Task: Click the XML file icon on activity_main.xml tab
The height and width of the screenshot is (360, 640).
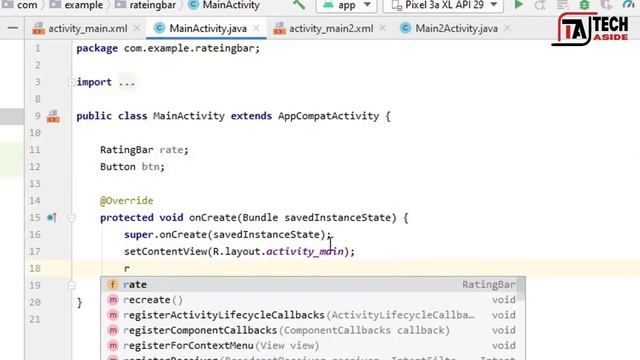Action: (39, 29)
